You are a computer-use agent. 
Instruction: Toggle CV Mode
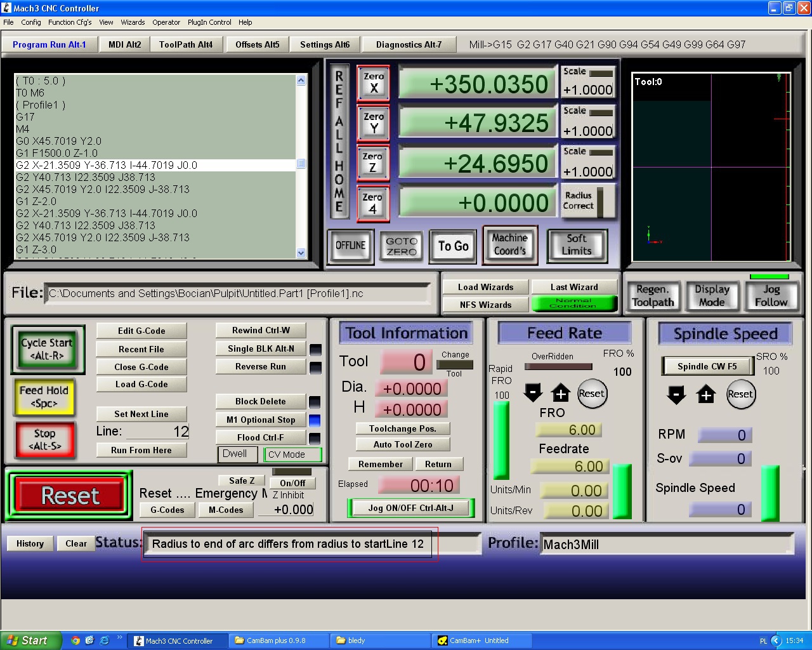[x=292, y=454]
